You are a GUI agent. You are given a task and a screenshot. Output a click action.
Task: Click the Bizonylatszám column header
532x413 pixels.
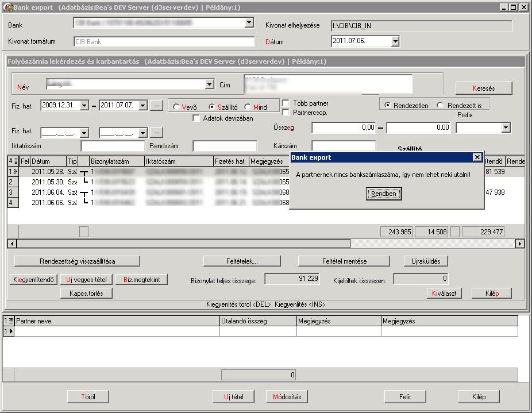click(x=117, y=161)
